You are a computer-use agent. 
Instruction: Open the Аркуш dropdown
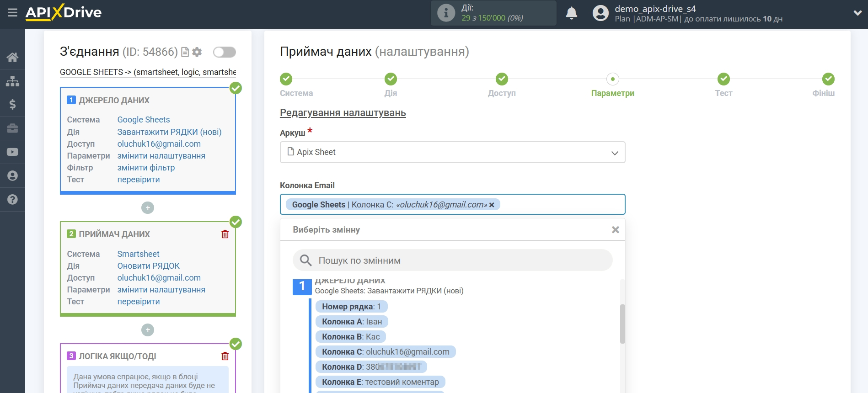(452, 152)
